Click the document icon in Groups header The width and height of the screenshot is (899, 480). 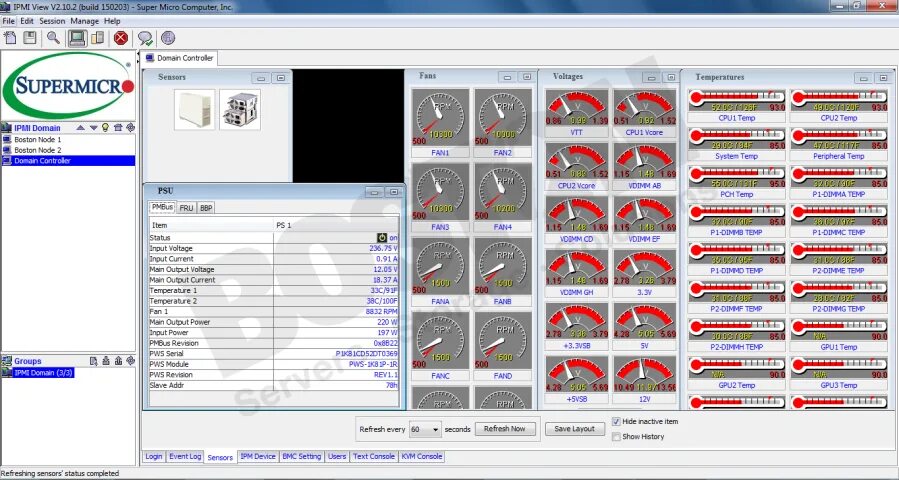tap(94, 361)
